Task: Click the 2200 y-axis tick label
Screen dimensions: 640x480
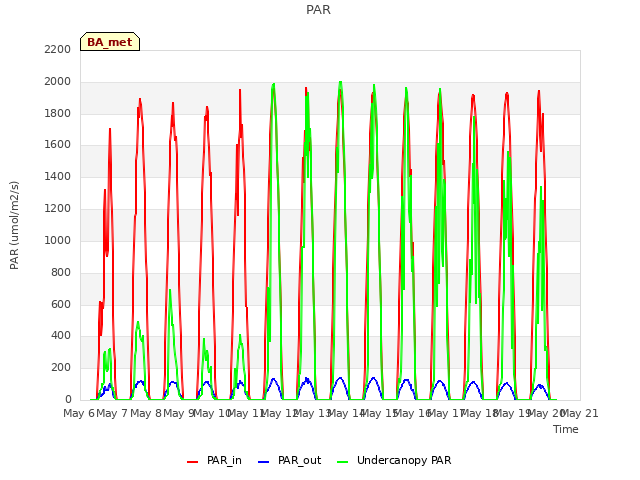Action: (58, 49)
